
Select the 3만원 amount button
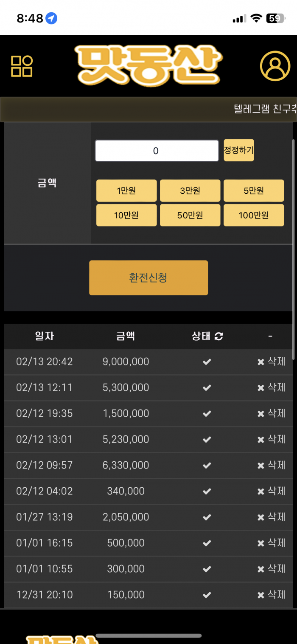(190, 191)
